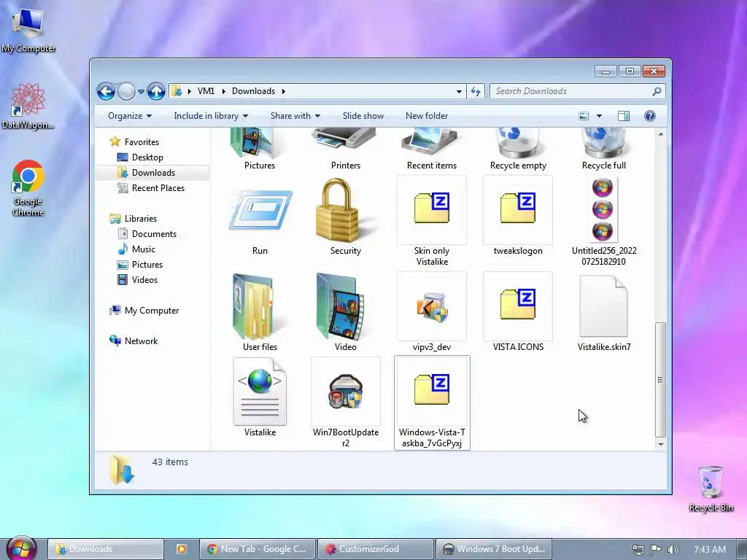Image resolution: width=747 pixels, height=560 pixels.
Task: Select Libraries in the navigation pane
Action: point(141,218)
